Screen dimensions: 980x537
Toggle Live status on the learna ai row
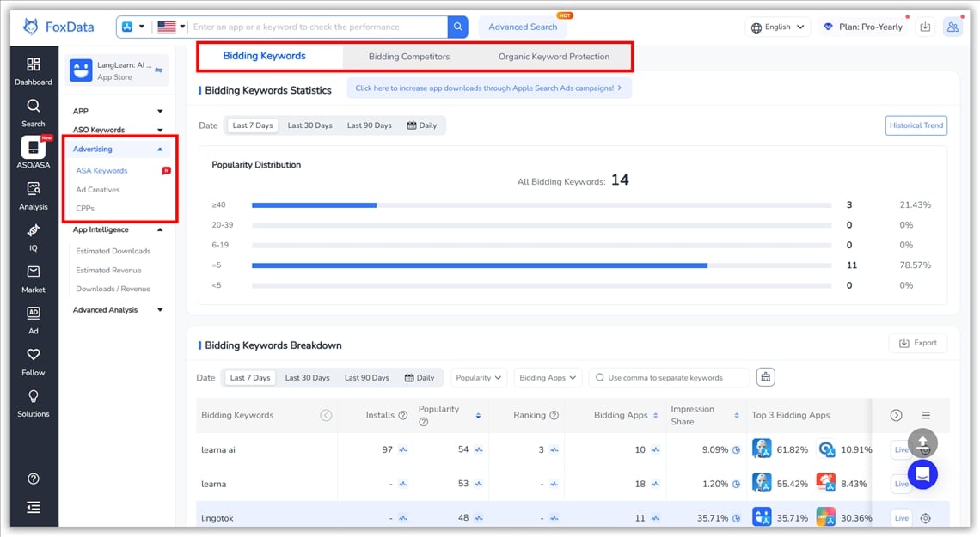[900, 449]
